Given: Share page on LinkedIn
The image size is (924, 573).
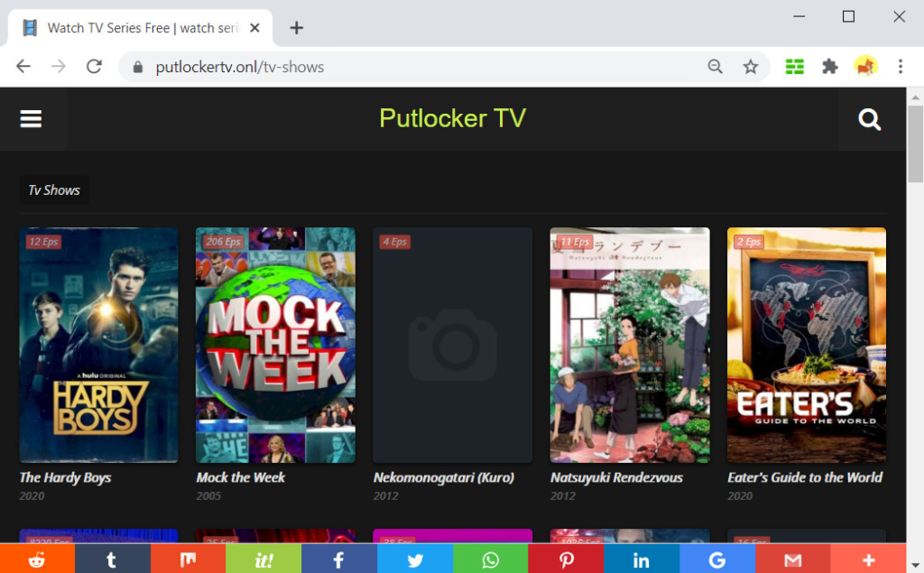Looking at the screenshot, I should pos(642,559).
